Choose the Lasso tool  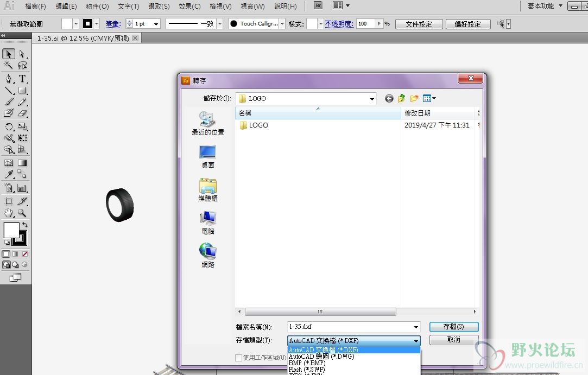click(x=22, y=65)
